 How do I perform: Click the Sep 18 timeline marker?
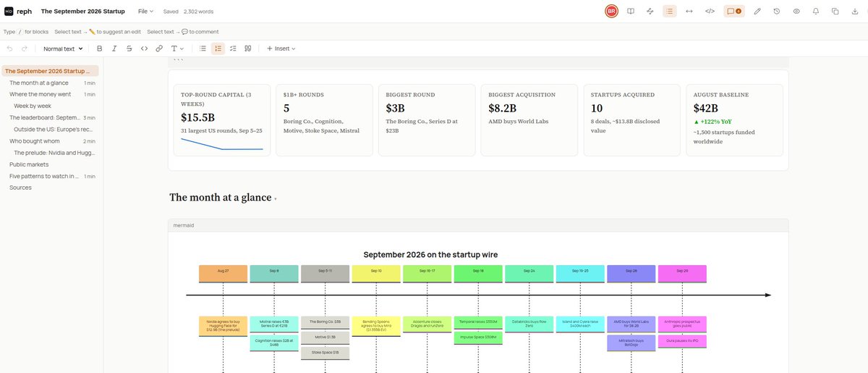pos(478,273)
